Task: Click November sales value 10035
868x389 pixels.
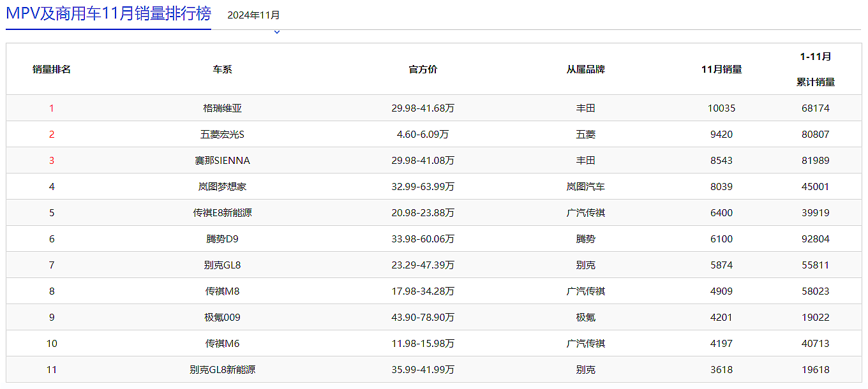Action: 722,108
